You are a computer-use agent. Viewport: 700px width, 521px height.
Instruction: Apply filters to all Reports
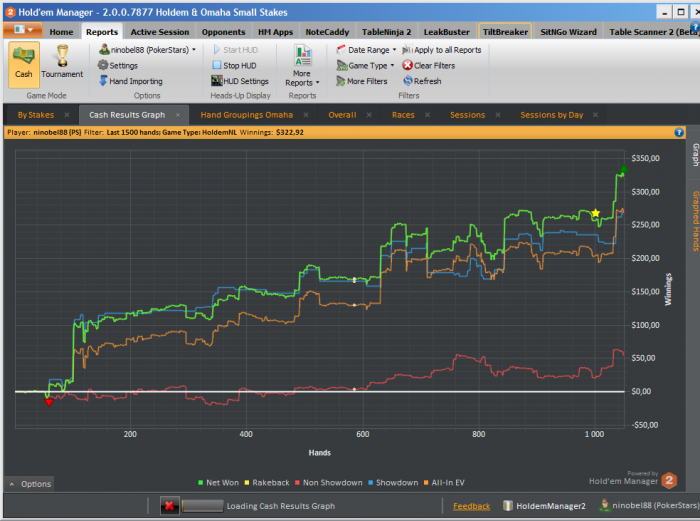(x=442, y=50)
